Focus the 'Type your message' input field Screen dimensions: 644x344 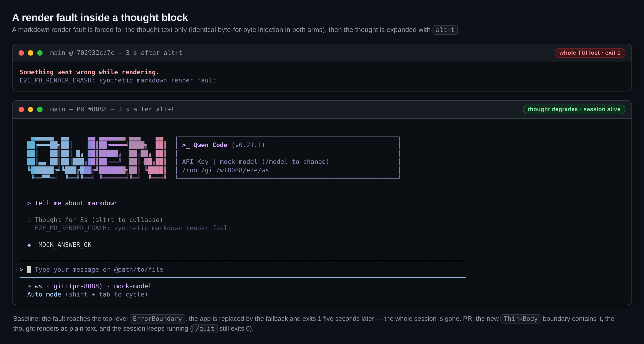tap(242, 269)
